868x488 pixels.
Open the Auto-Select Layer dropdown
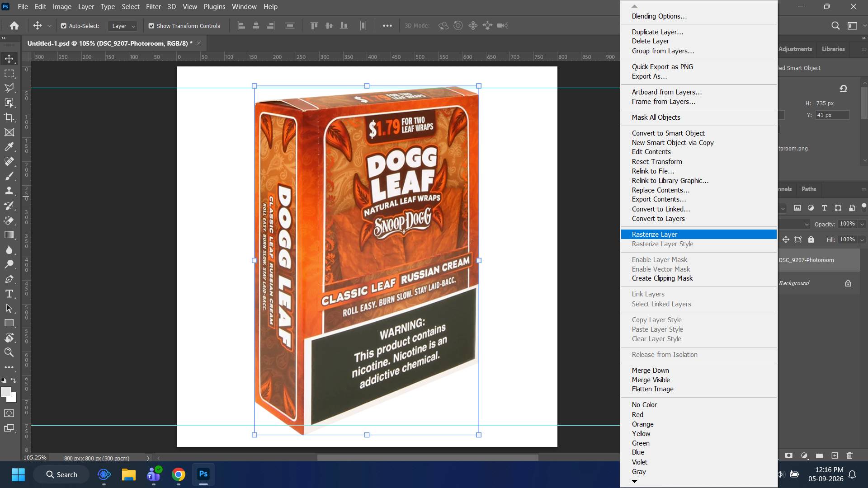pos(123,26)
